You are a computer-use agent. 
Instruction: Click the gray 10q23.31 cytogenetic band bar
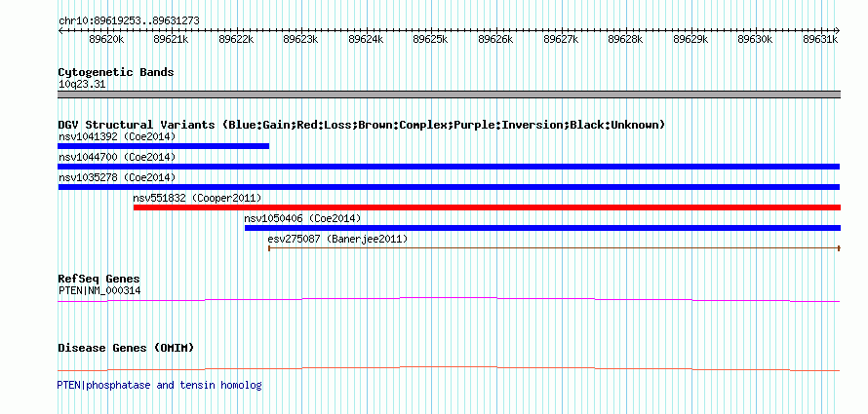coord(449,94)
